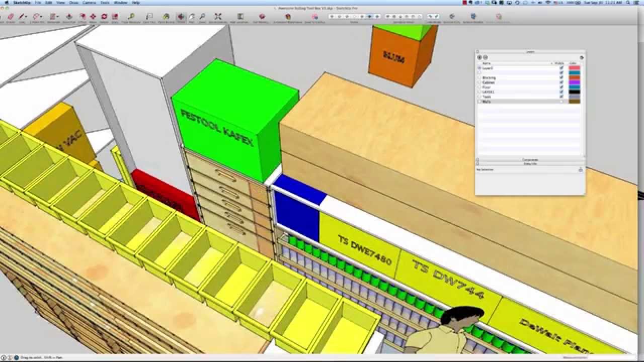Uncheck Visible for LAYER1 layer
Image resolution: width=644 pixels, height=362 pixels.
(x=561, y=92)
